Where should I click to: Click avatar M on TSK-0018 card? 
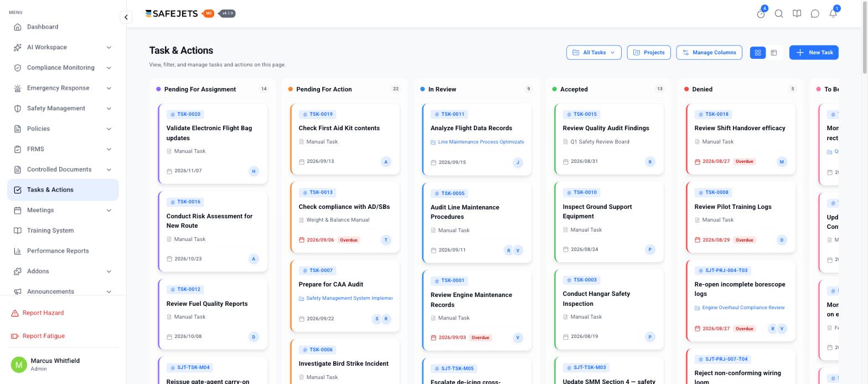[x=782, y=162]
